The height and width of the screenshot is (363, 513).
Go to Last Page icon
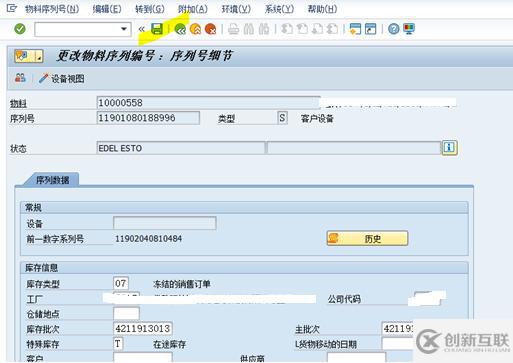pos(332,29)
